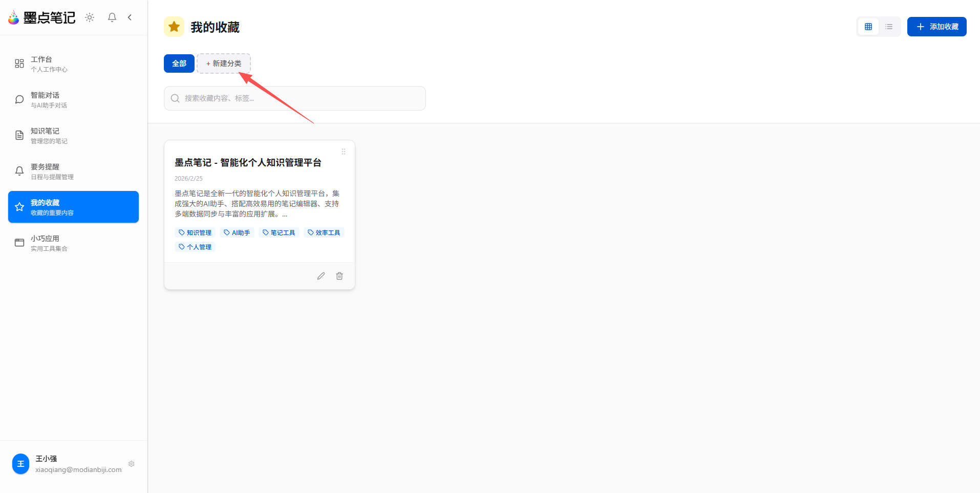
Task: Toggle light/dark theme with sun icon
Action: click(x=89, y=17)
